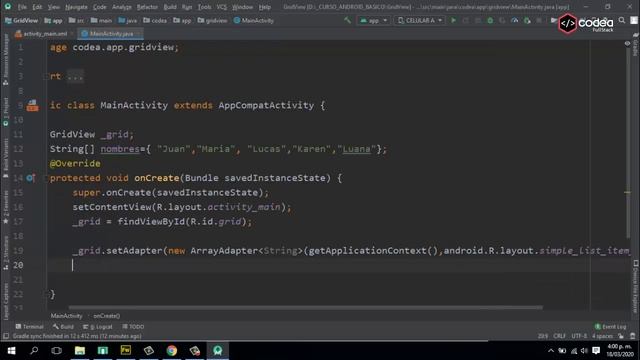This screenshot has width=640, height=360.
Task: Collapse the onCreate method fold marker
Action: [x=46, y=178]
